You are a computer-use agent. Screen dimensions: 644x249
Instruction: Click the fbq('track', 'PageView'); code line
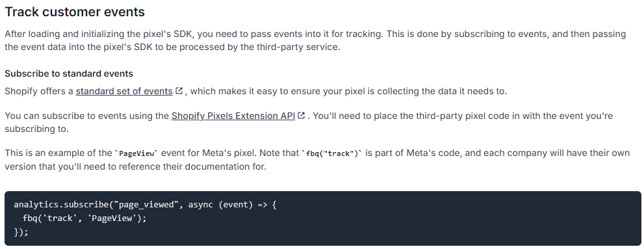[x=84, y=218]
